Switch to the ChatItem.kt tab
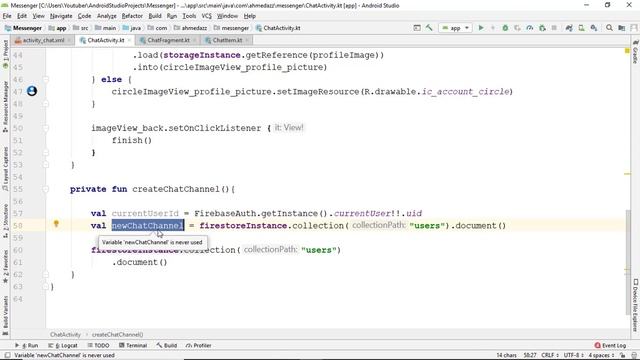The height and width of the screenshot is (360, 640). click(227, 40)
